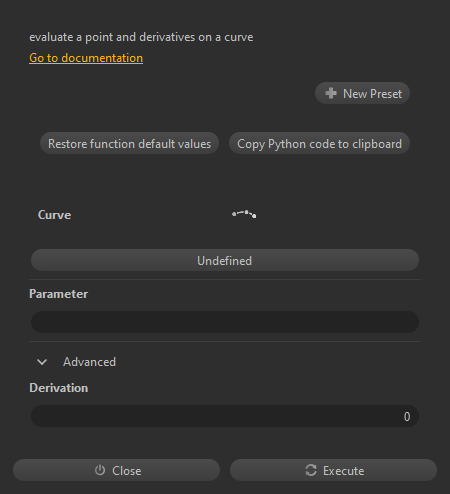Click the curve picker icon
Viewport: 450px width, 494px height.
tap(244, 214)
